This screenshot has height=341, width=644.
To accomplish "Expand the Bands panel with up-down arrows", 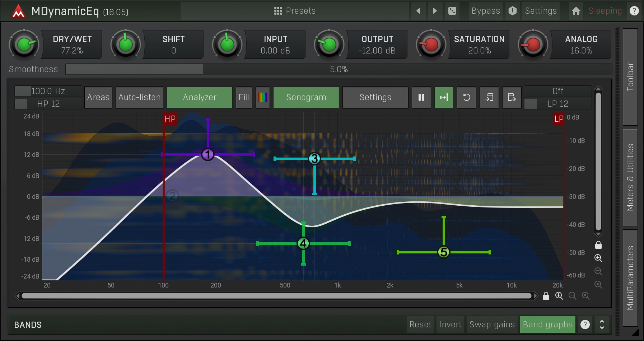I will point(602,324).
